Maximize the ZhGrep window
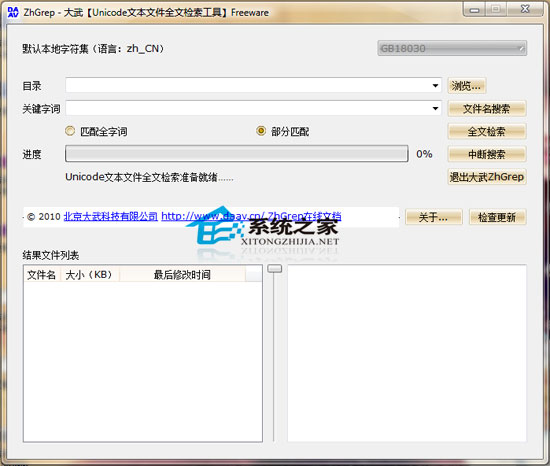Screen dimensions: 550x466 click(496, 9)
